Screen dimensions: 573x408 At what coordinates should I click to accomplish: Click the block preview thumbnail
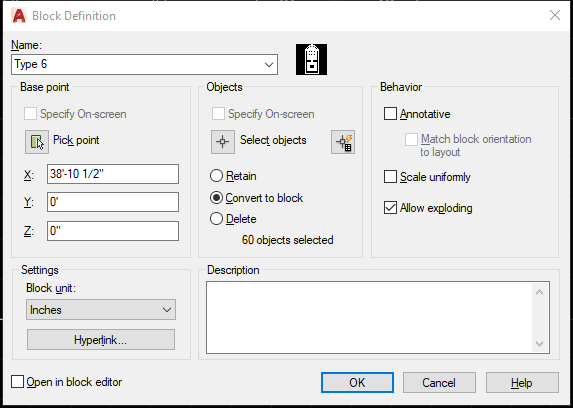(x=311, y=60)
